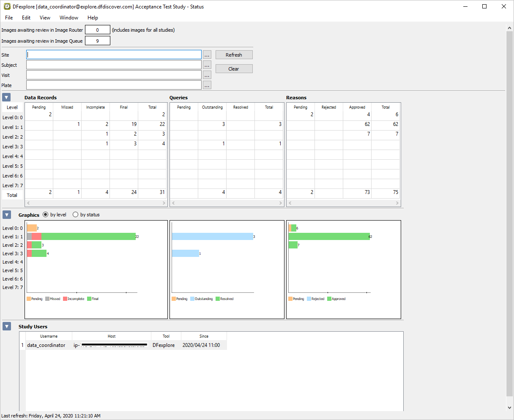Select the 'by level' graphics option
Image resolution: width=514 pixels, height=420 pixels.
[46, 215]
